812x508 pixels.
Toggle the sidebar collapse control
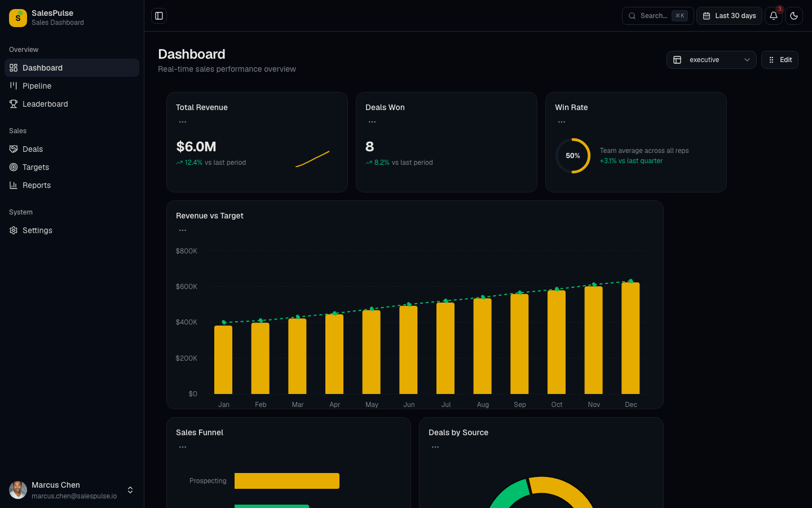[158, 16]
